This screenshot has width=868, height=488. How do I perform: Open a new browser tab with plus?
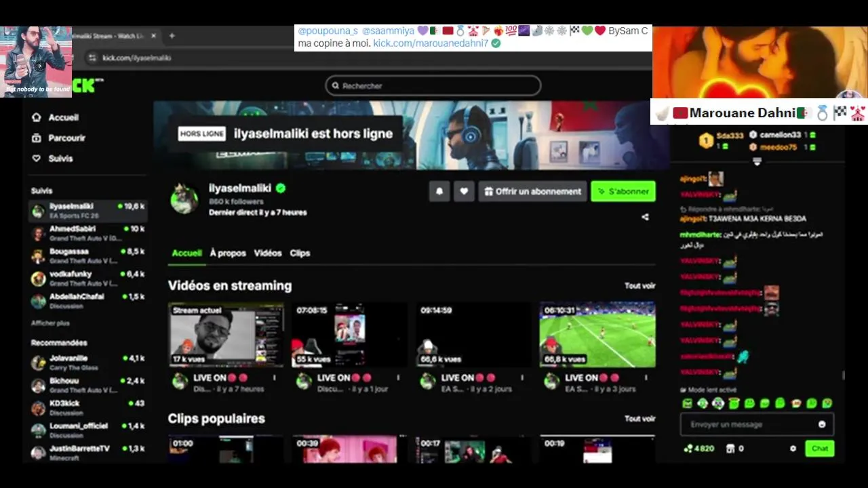(172, 36)
